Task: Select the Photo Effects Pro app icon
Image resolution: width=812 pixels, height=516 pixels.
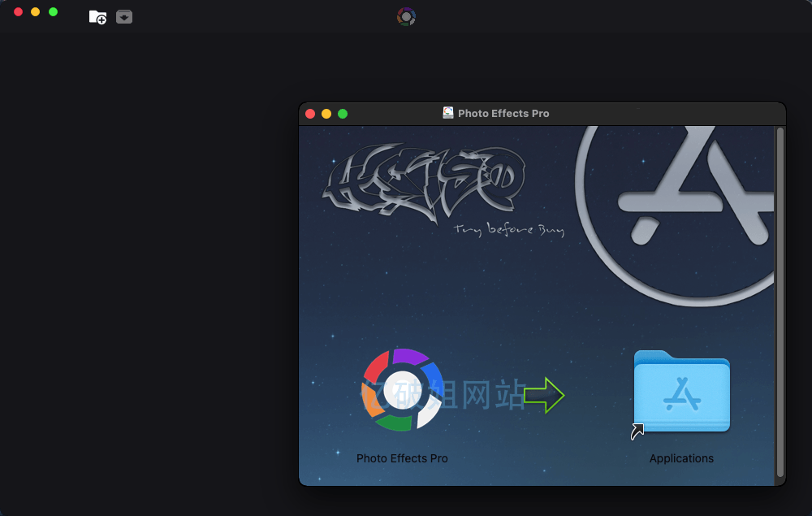Action: tap(403, 390)
